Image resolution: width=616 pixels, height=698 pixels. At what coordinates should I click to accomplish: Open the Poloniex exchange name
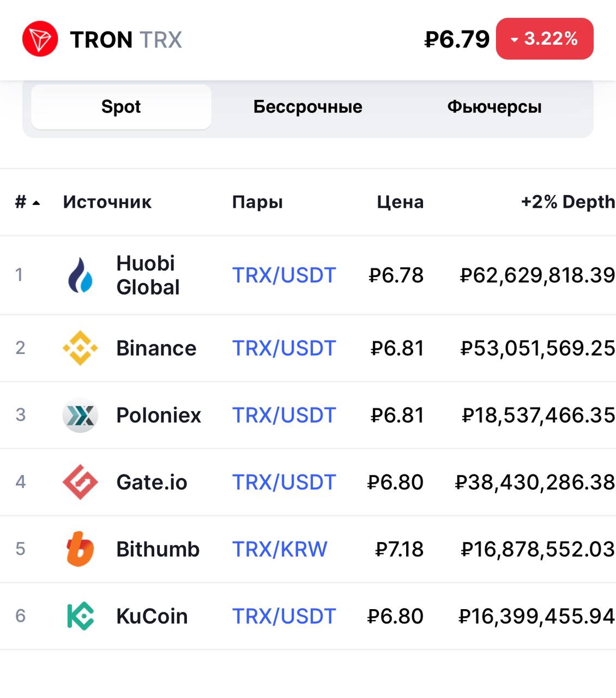159,415
